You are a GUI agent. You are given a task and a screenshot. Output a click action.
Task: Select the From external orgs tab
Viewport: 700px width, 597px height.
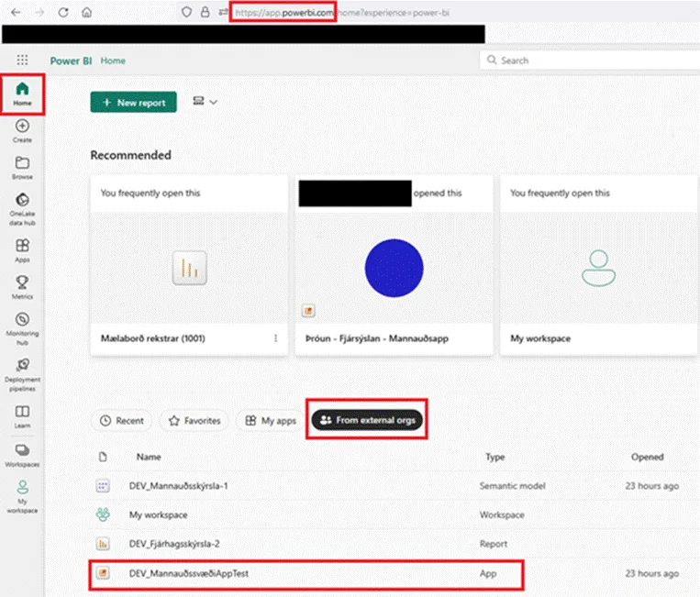[x=367, y=420]
